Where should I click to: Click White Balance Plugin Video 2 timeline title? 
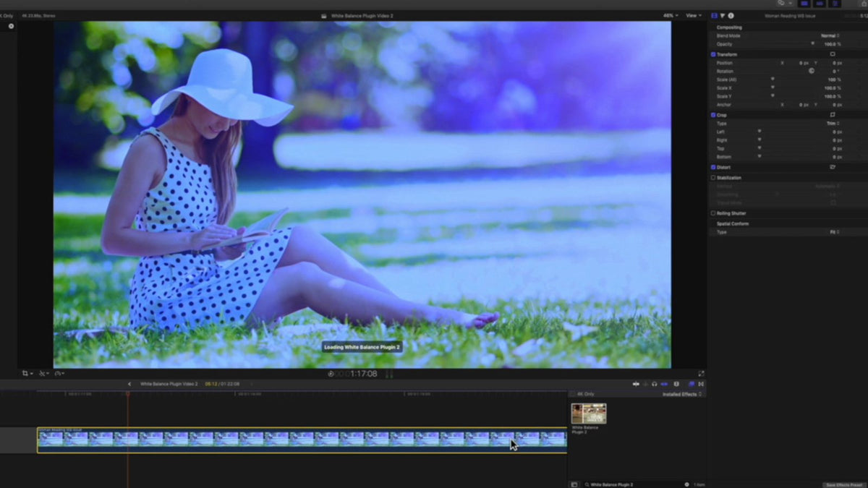point(169,384)
